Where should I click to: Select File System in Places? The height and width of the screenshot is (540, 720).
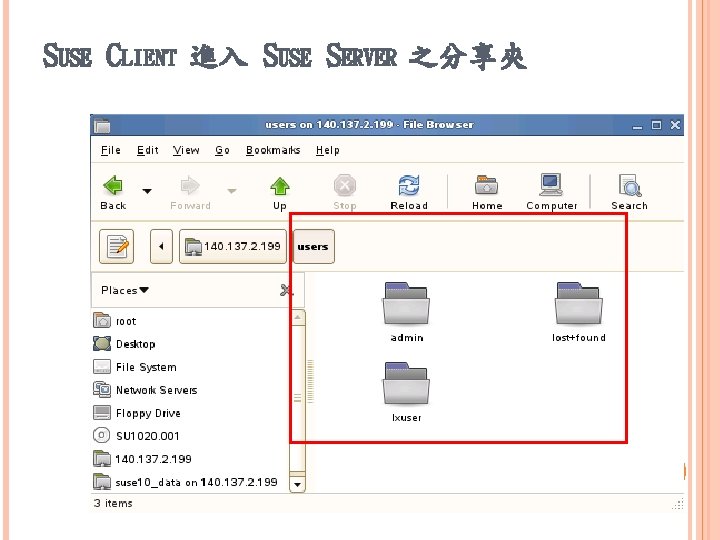pos(191,367)
